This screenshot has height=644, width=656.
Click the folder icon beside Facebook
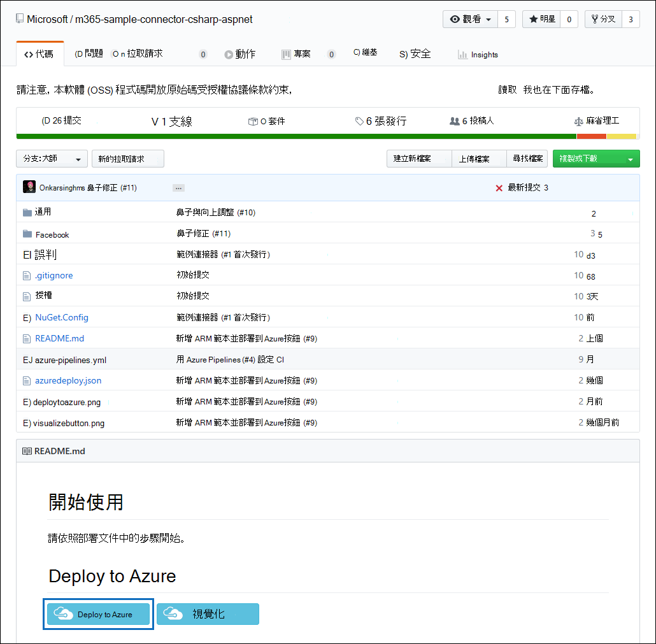point(27,234)
